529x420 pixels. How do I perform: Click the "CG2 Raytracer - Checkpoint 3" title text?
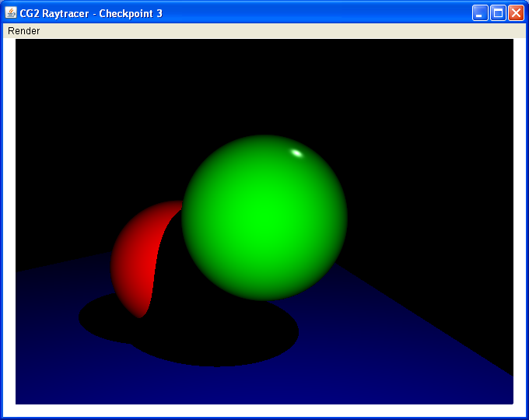92,14
